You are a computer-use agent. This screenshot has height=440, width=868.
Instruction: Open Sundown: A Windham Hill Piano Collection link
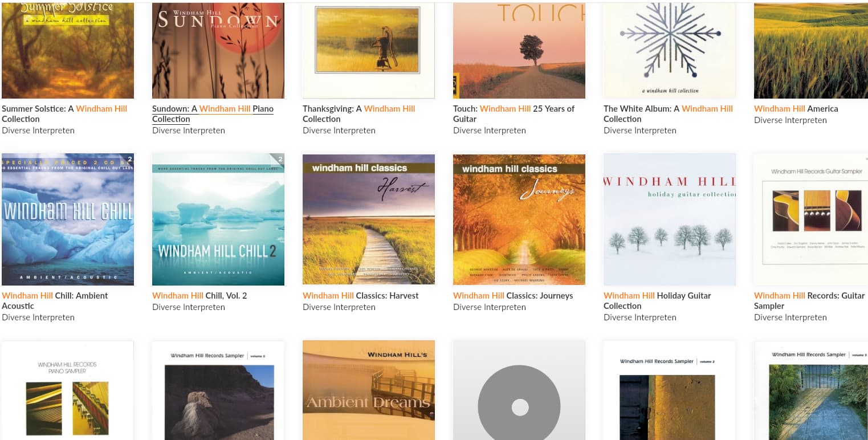pyautogui.click(x=213, y=114)
